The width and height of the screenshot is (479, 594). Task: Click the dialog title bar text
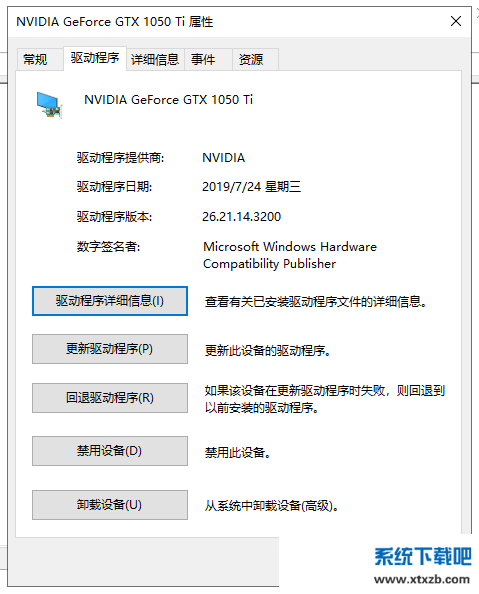pyautogui.click(x=114, y=22)
